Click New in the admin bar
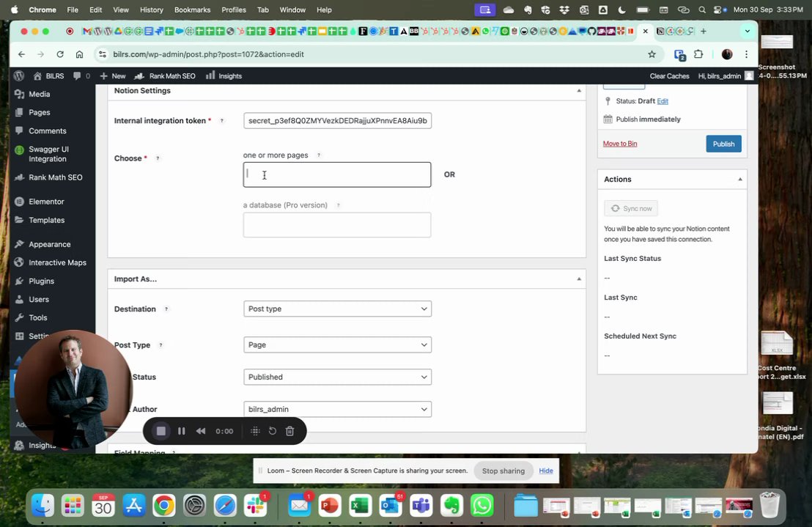The height and width of the screenshot is (527, 812). [112, 76]
